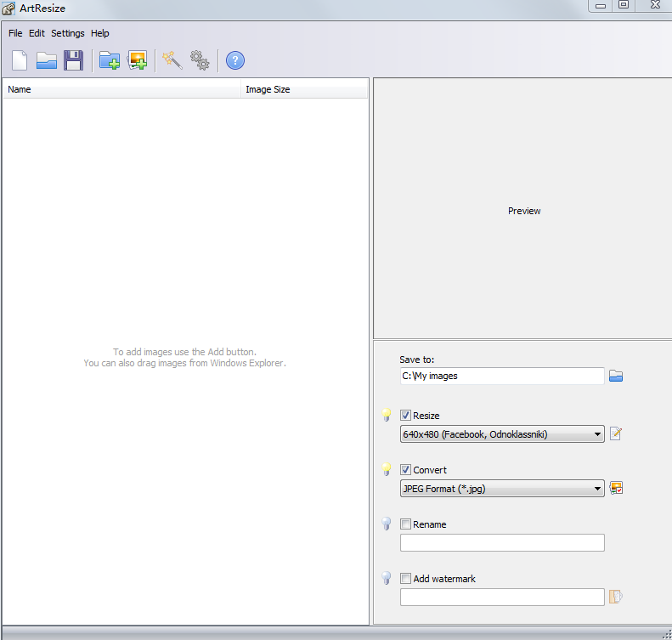Maximize the ArtResize window
The image size is (672, 640).
pyautogui.click(x=624, y=5)
